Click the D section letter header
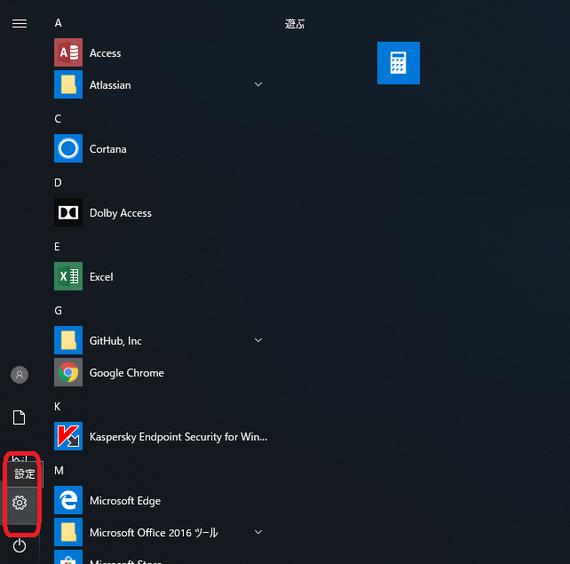The image size is (570, 564). (x=58, y=183)
